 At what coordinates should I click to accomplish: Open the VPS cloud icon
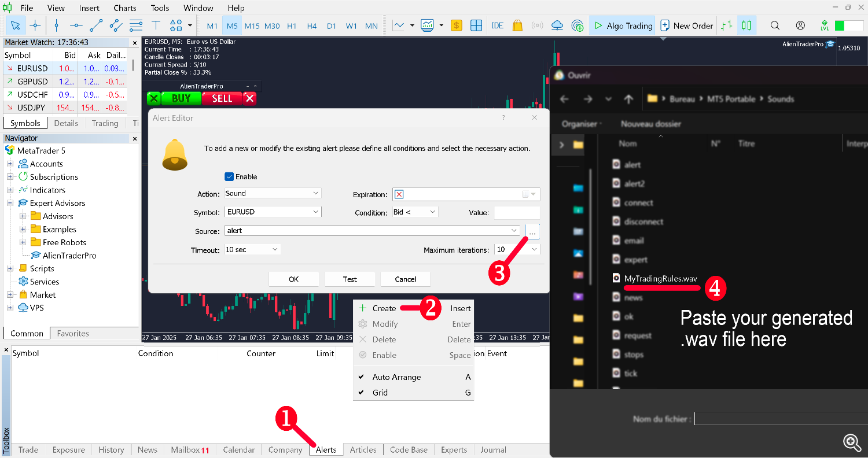pyautogui.click(x=557, y=25)
